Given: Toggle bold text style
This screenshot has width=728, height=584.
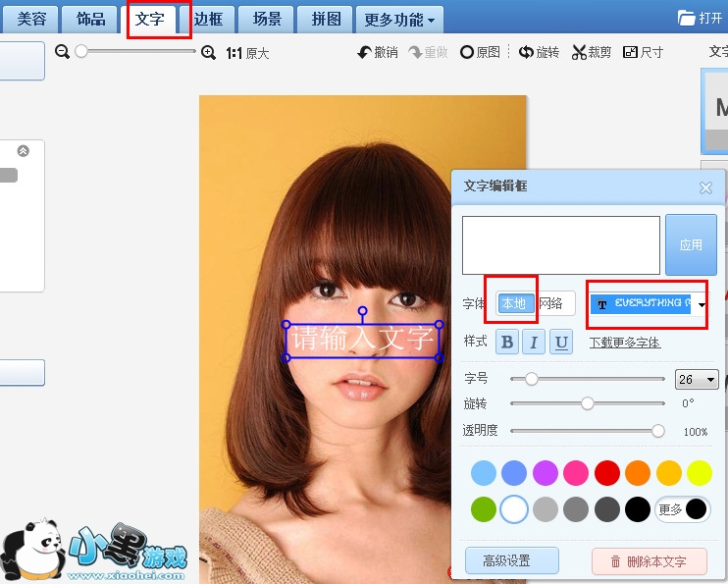Looking at the screenshot, I should pyautogui.click(x=507, y=342).
